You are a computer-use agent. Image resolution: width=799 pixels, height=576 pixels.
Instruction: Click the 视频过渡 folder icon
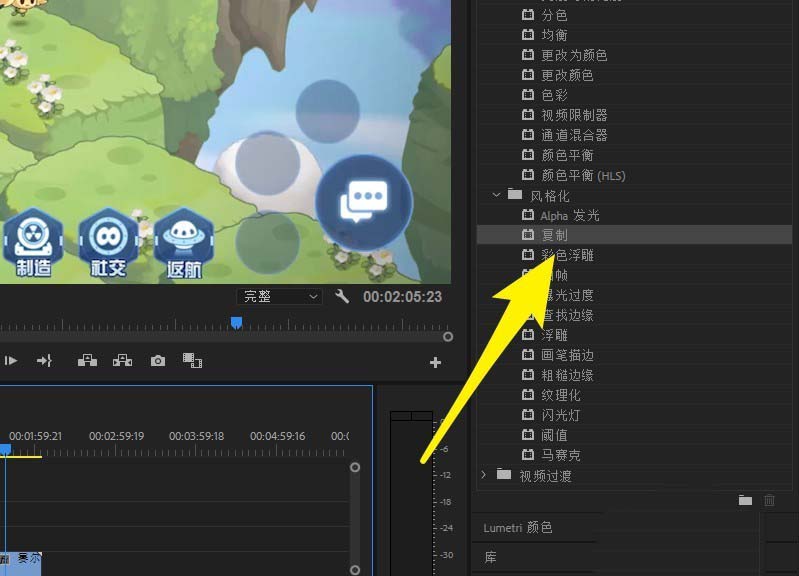click(504, 474)
